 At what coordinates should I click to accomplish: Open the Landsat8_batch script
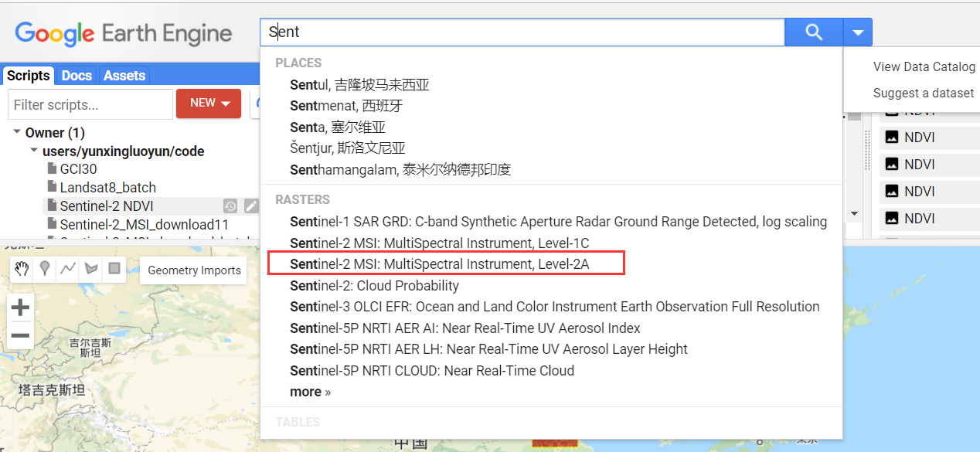(x=108, y=187)
